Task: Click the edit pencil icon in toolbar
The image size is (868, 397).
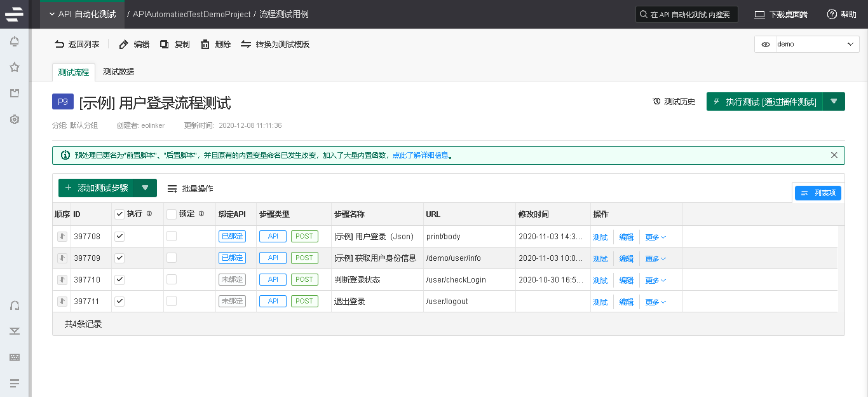Action: [124, 45]
